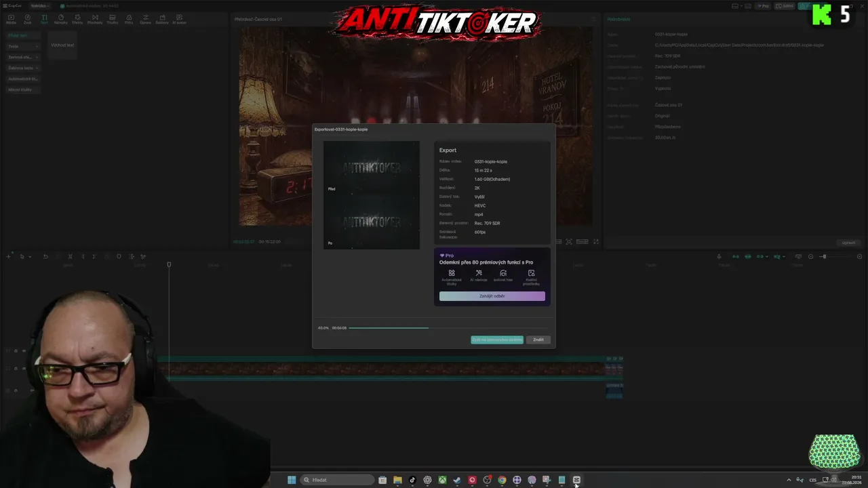Start subscription with Zahájit odběr button
Viewport: 868px width, 488px height.
click(492, 296)
